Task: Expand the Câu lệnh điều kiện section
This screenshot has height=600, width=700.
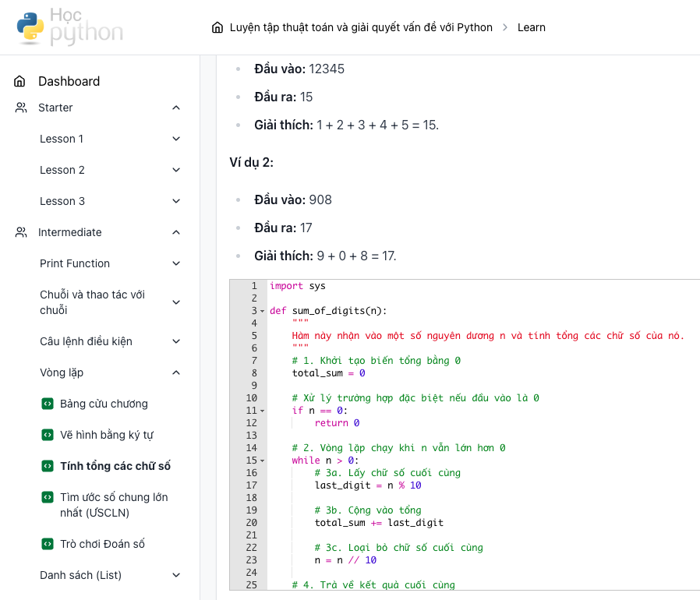Action: point(176,341)
